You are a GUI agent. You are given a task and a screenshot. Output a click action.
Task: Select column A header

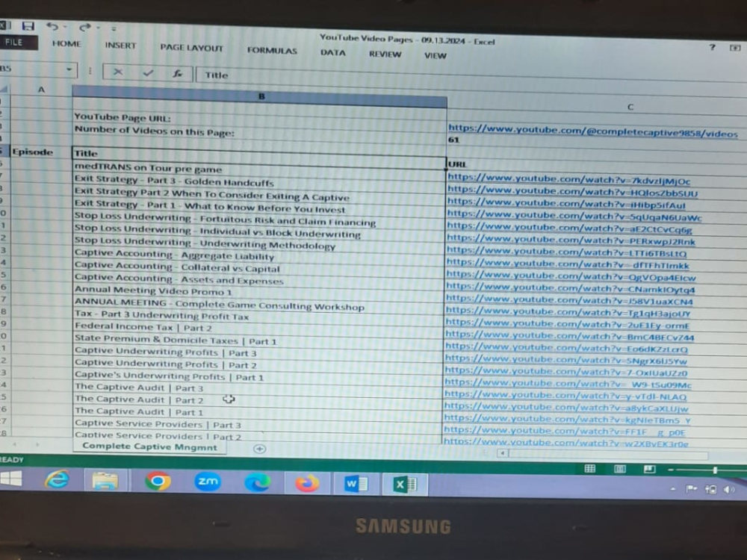[41, 90]
